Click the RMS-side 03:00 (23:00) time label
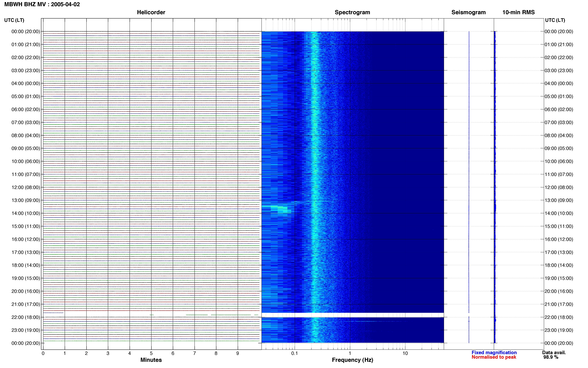 click(559, 71)
